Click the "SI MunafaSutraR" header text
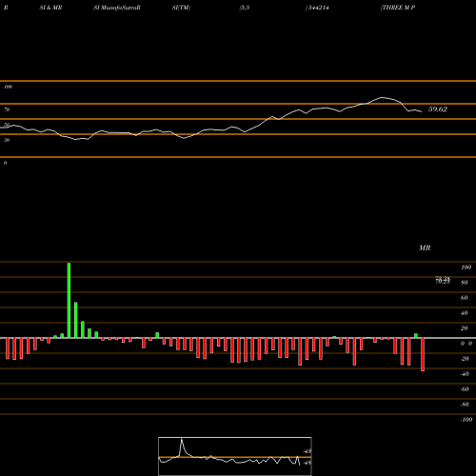476x476 pixels. (x=117, y=8)
